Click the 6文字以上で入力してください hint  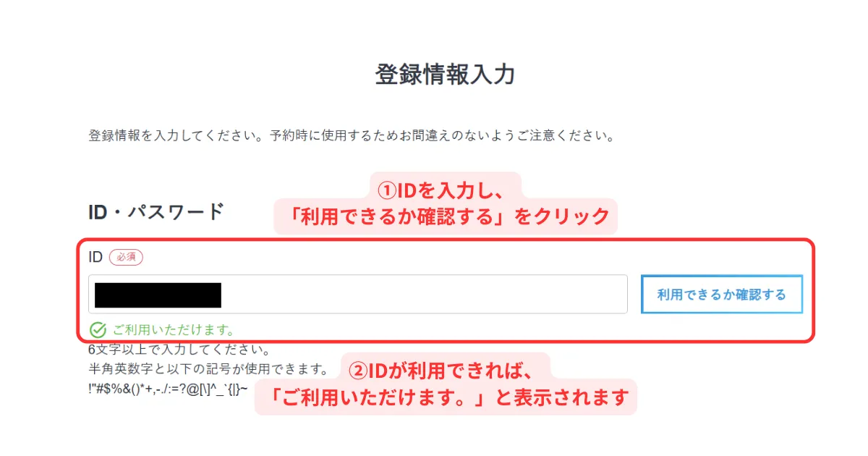179,350
